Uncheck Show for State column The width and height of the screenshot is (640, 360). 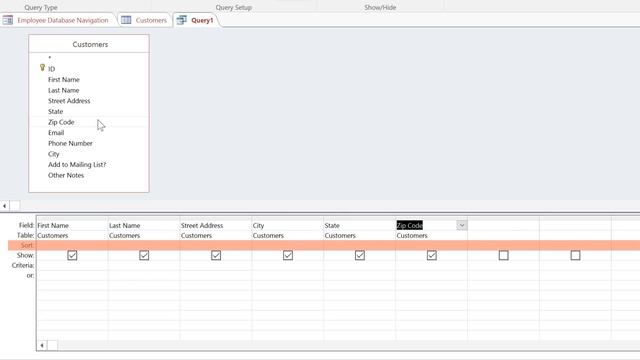pyautogui.click(x=360, y=255)
